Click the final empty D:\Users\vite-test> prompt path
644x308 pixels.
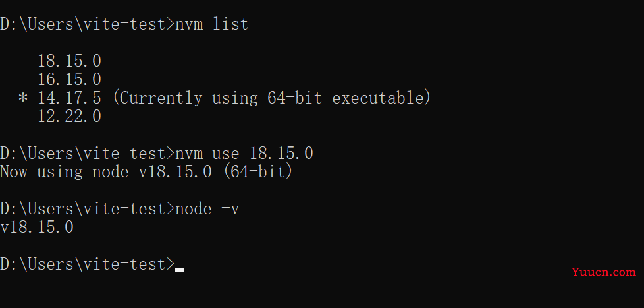[88, 264]
